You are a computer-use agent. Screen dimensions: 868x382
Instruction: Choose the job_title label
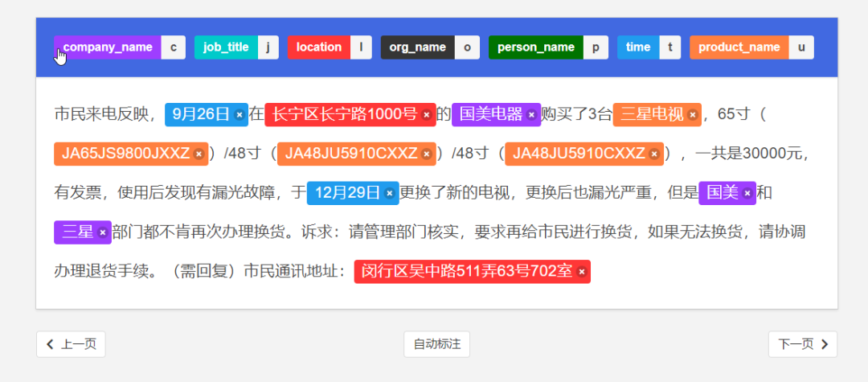(x=226, y=47)
